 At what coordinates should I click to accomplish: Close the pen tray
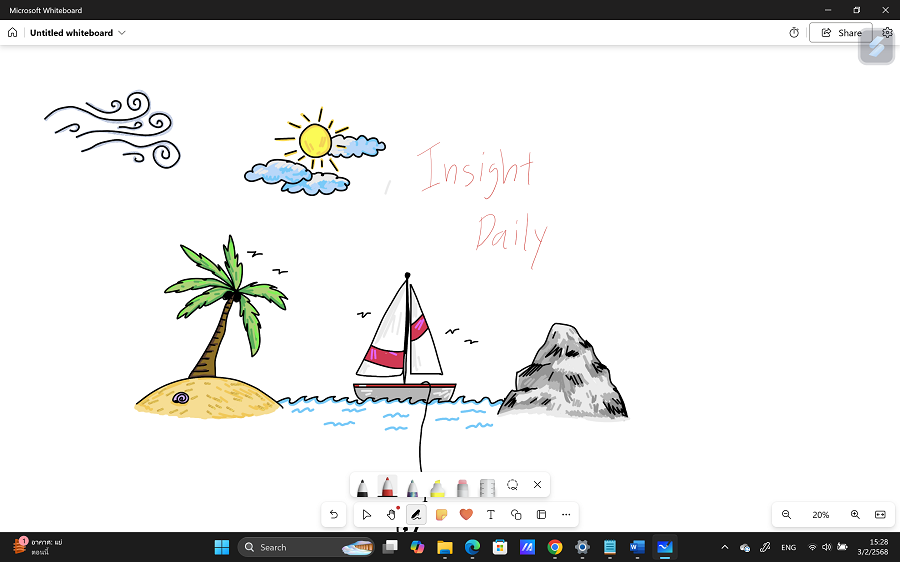point(537,485)
